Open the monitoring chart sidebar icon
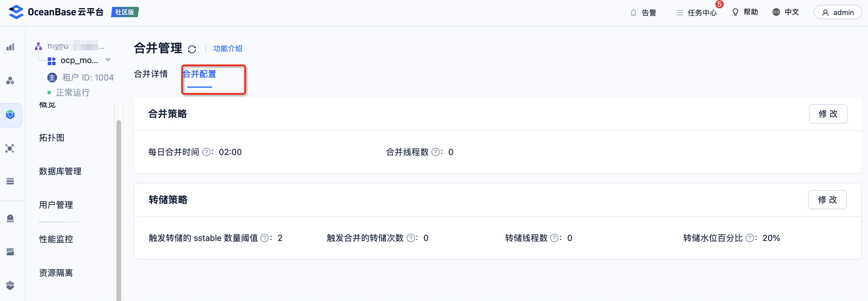The height and width of the screenshot is (301, 868). (10, 252)
